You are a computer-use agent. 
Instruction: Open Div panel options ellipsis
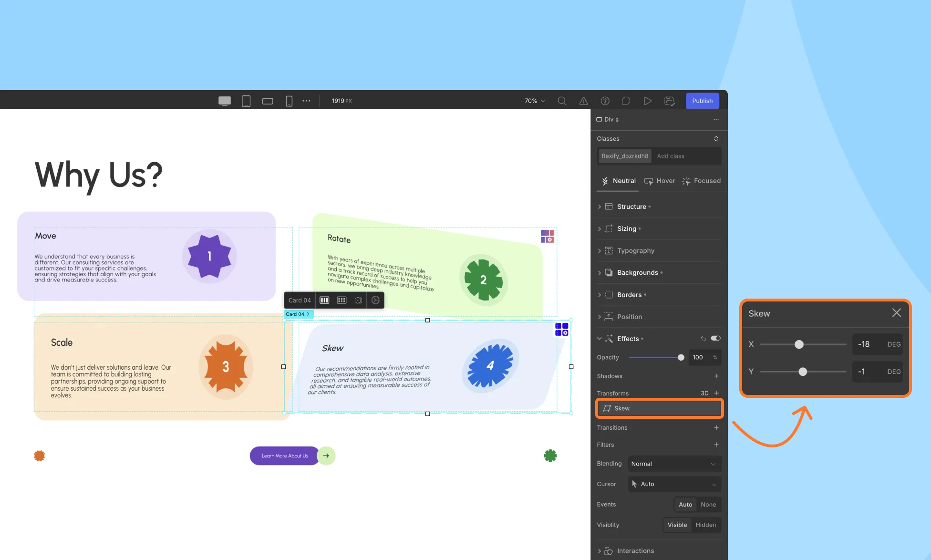pyautogui.click(x=716, y=119)
